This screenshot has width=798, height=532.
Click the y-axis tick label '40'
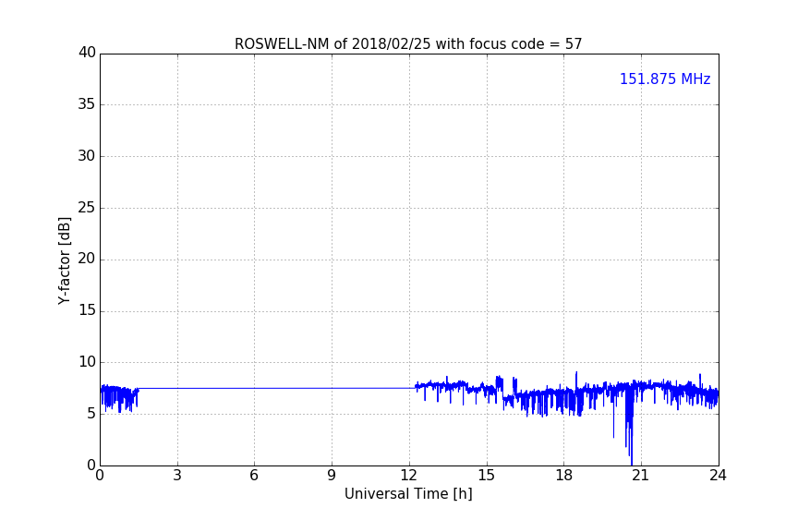[x=87, y=53]
